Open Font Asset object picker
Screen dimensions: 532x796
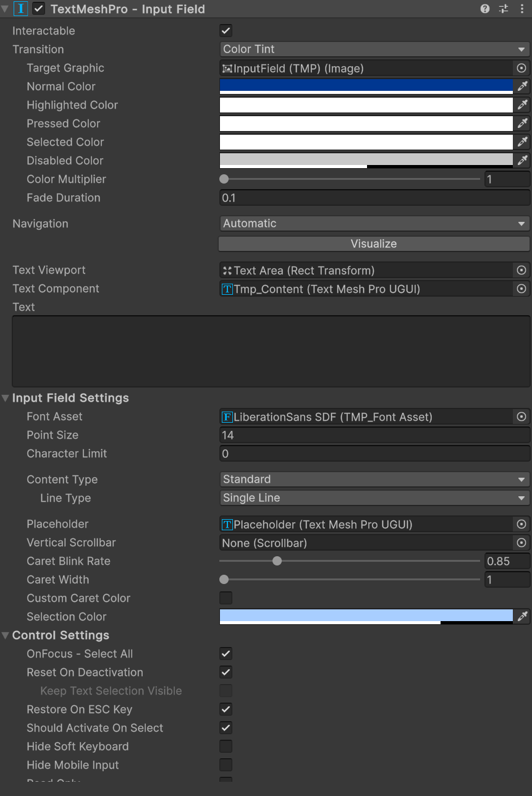(521, 417)
